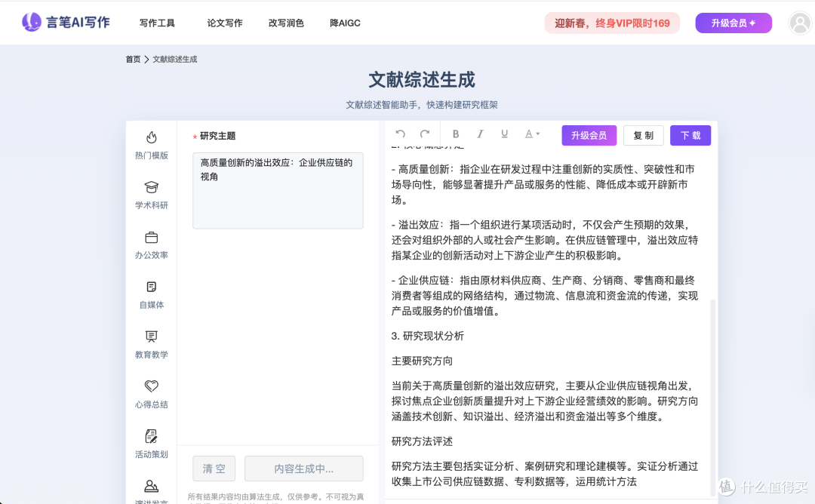The image size is (815, 504).
Task: Open the user avatar profile icon
Action: tap(800, 23)
